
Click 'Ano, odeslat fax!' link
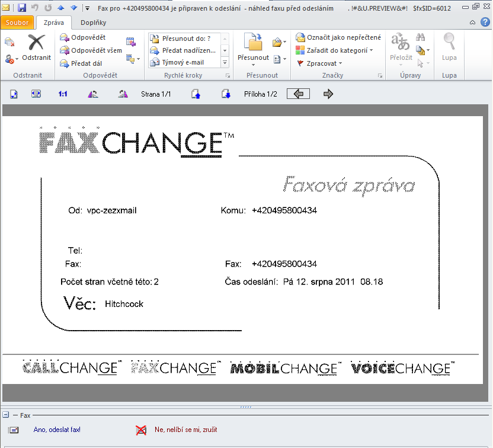(57, 430)
